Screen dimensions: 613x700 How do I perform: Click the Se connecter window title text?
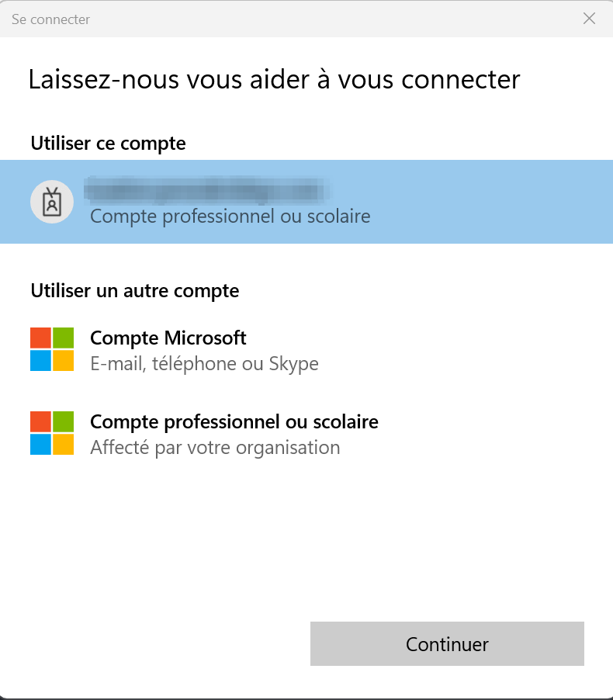[x=50, y=19]
